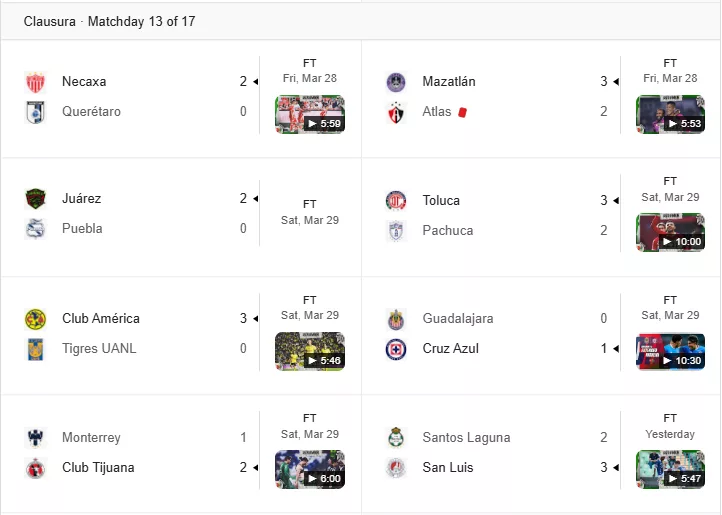Open the Monterrey team name link
Screen dimensions: 722x515
91,437
